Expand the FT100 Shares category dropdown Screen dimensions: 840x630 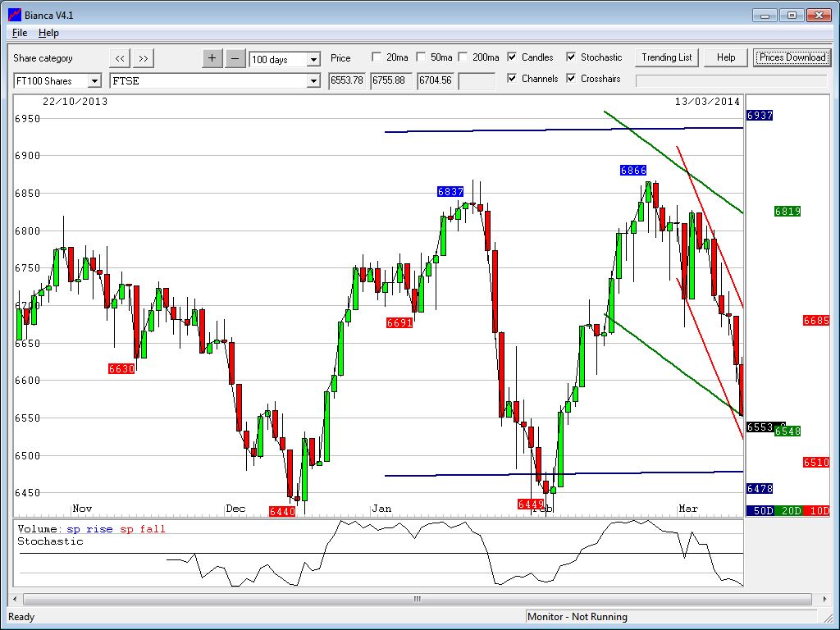click(x=94, y=81)
